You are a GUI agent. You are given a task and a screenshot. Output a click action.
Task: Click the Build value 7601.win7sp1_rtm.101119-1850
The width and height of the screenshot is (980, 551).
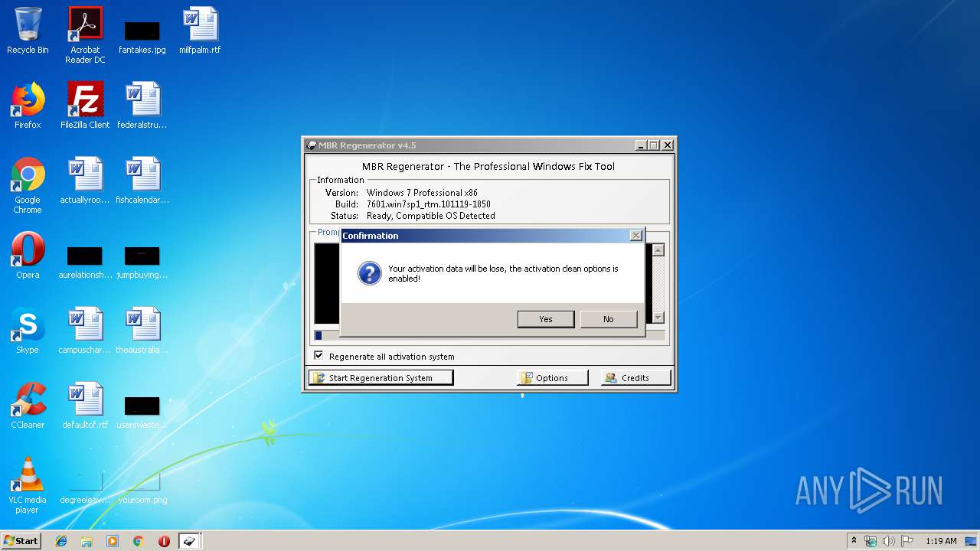click(429, 204)
